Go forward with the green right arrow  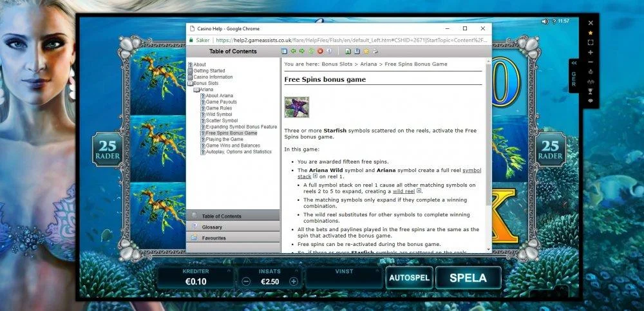pyautogui.click(x=302, y=51)
